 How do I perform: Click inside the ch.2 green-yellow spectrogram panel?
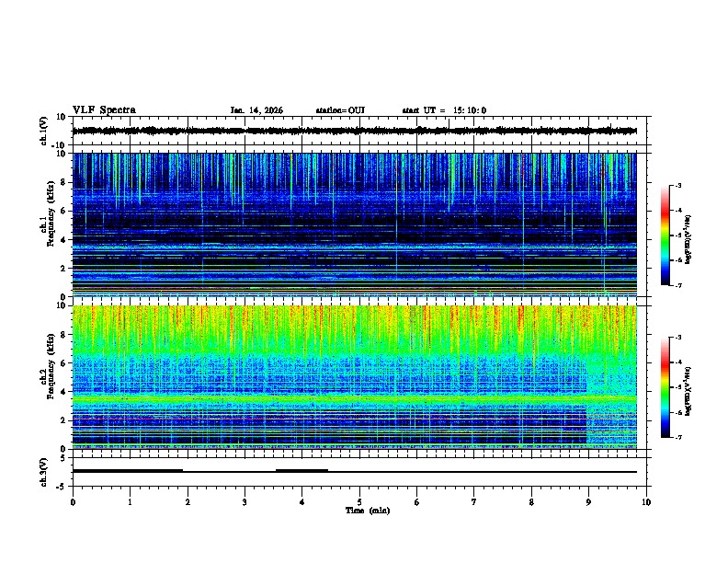354,377
